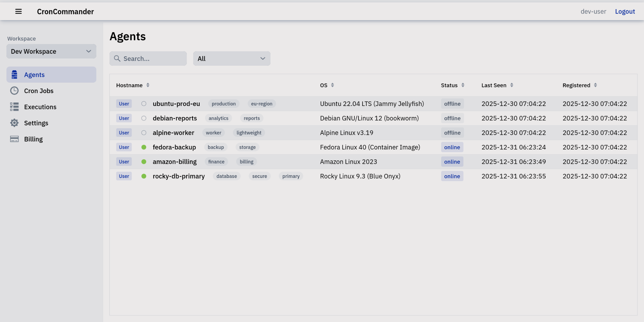Click the search magnifier icon
The height and width of the screenshot is (322, 644).
pos(117,58)
